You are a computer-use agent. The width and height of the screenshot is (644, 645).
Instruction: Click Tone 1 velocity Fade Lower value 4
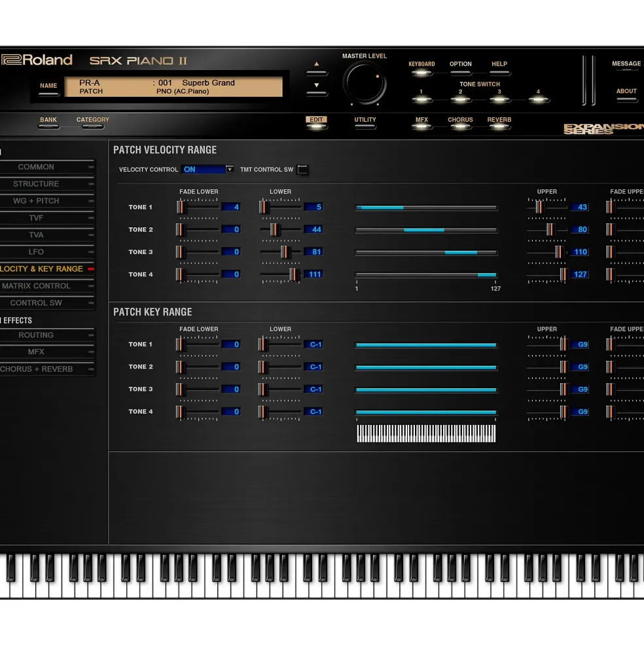click(x=231, y=207)
